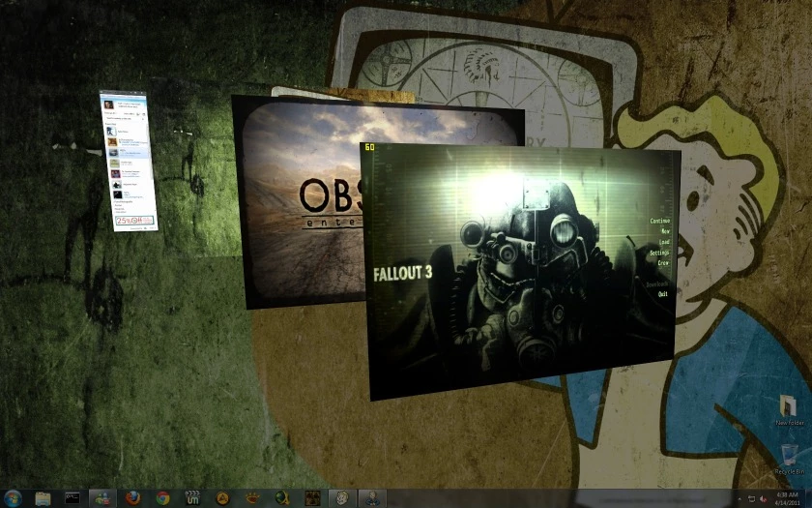Switch to the Vault Boy face taskbar button
Image resolution: width=812 pixels, height=508 pixels.
342,498
